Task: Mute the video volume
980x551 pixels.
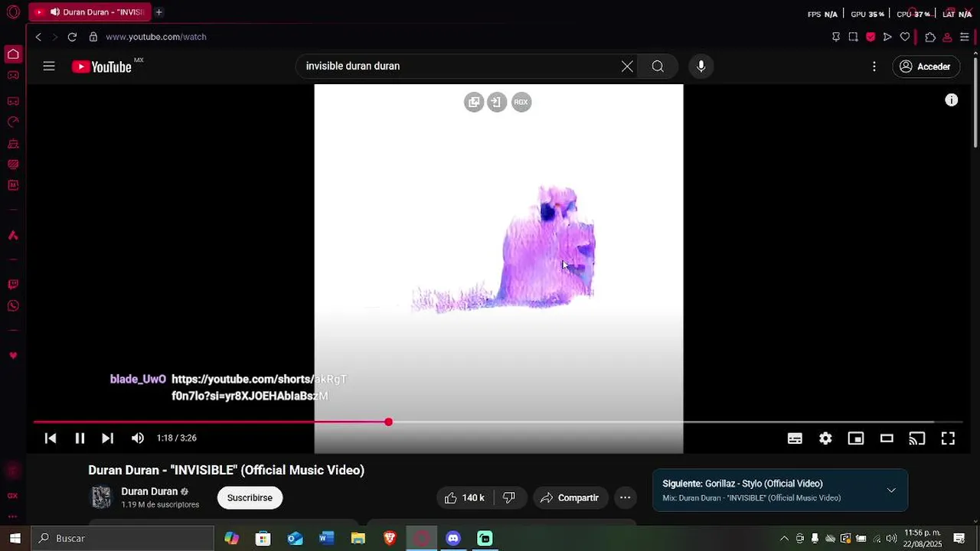Action: (138, 439)
